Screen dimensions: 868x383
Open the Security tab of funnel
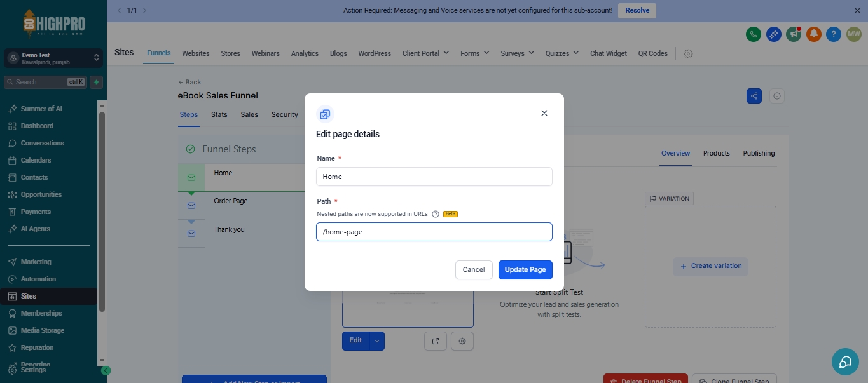point(284,114)
